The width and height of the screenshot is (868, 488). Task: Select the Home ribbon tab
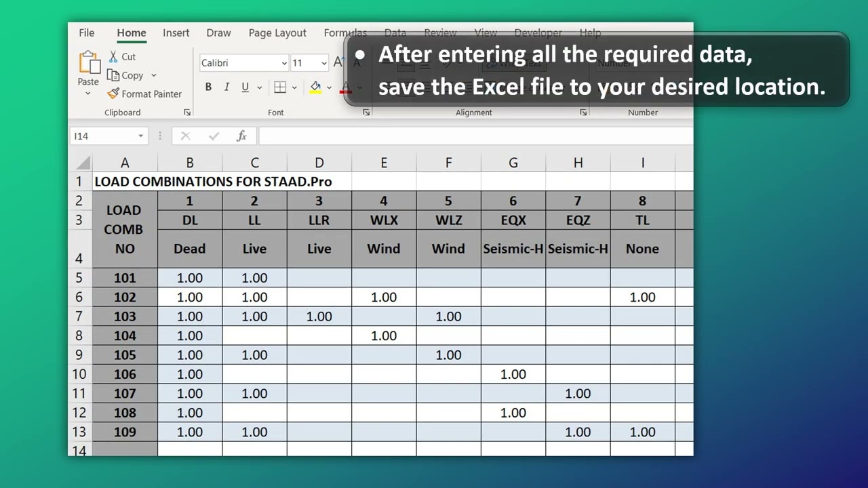132,33
